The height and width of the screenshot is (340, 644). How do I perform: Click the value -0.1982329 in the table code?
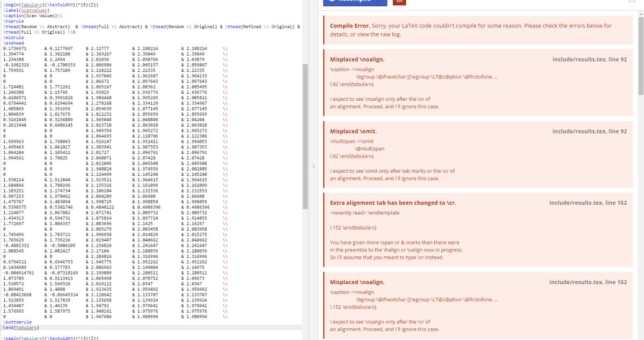16,65
